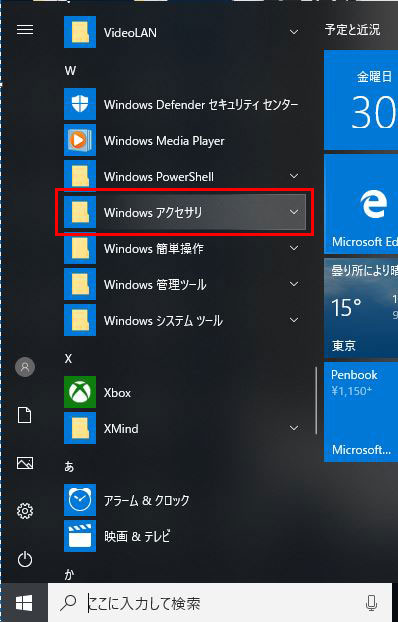Launch Windows Media Player icon

coord(80,140)
